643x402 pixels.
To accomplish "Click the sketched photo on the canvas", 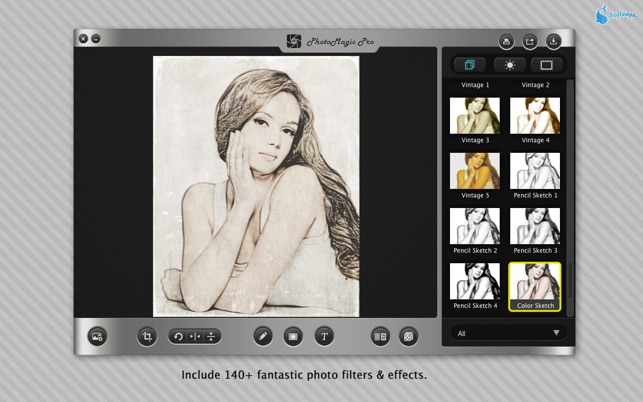I will [256, 186].
